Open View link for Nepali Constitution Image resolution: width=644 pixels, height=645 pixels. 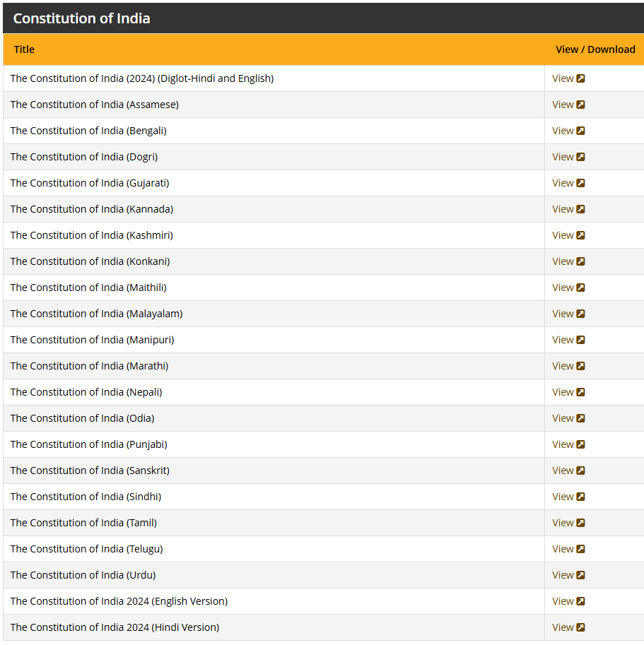click(x=563, y=392)
